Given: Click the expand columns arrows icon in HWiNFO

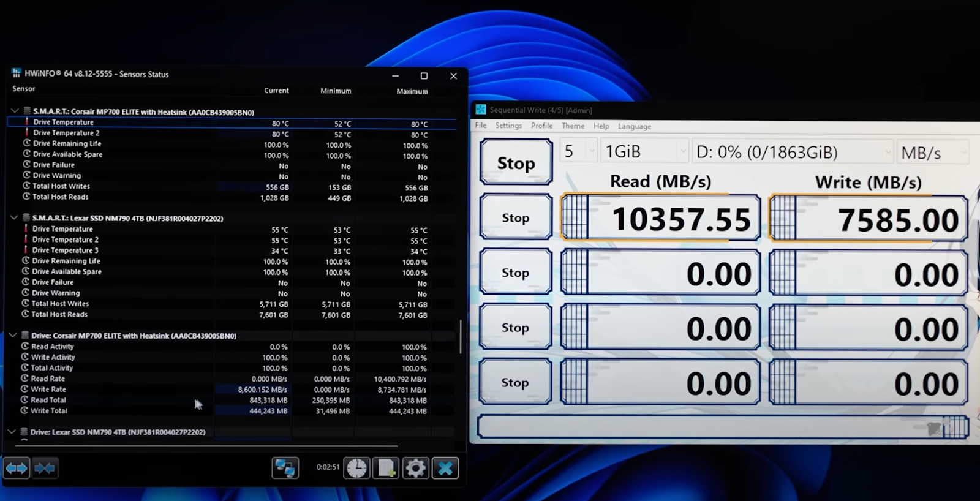Looking at the screenshot, I should click(x=17, y=469).
